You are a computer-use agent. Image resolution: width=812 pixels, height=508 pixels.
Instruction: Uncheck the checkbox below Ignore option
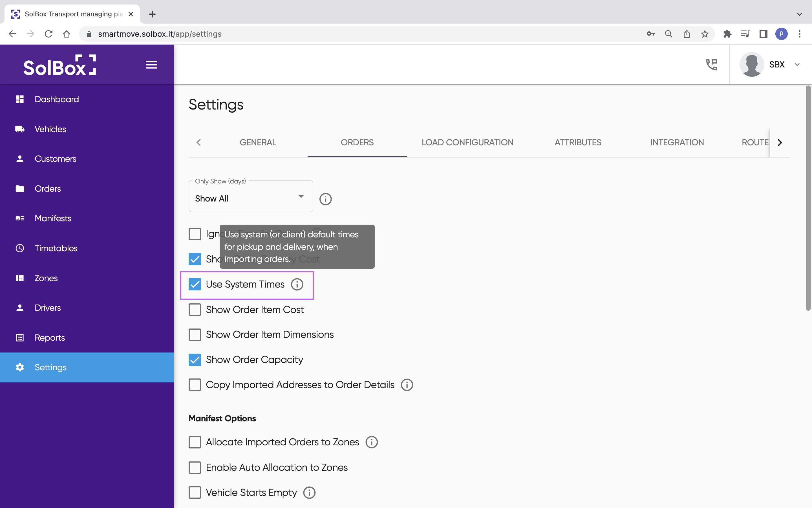coord(195,259)
